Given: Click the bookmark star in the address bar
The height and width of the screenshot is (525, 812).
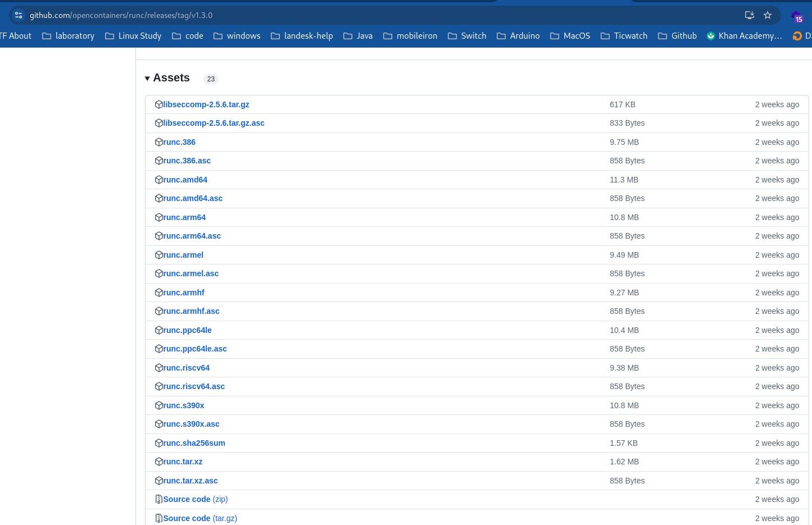Looking at the screenshot, I should (768, 15).
